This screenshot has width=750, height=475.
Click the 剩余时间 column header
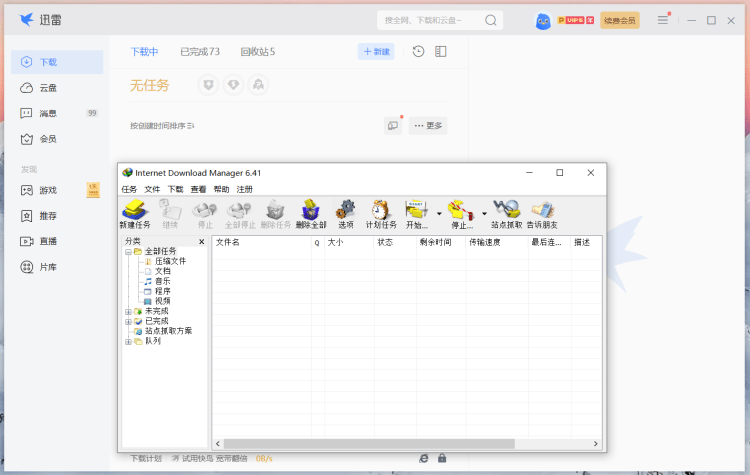[x=441, y=243]
